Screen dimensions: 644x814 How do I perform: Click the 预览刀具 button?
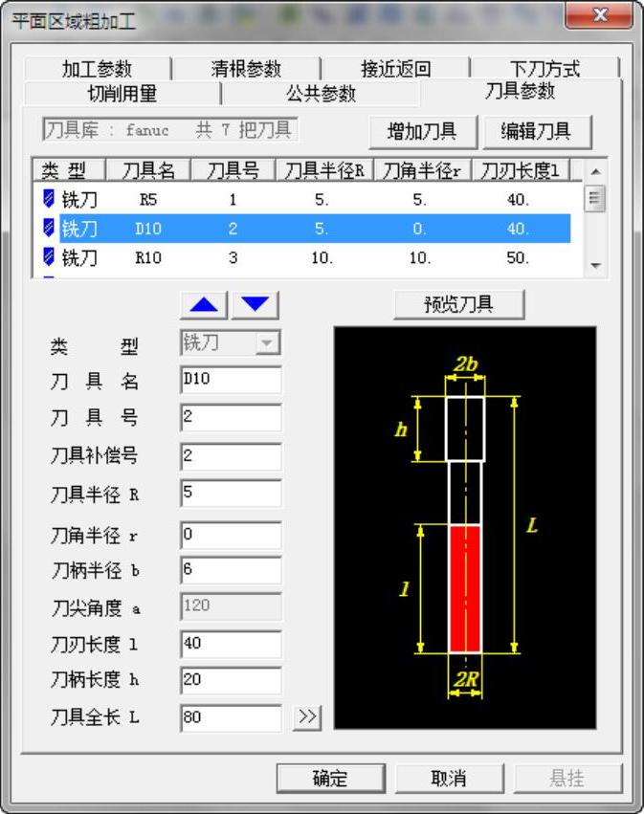point(459,304)
